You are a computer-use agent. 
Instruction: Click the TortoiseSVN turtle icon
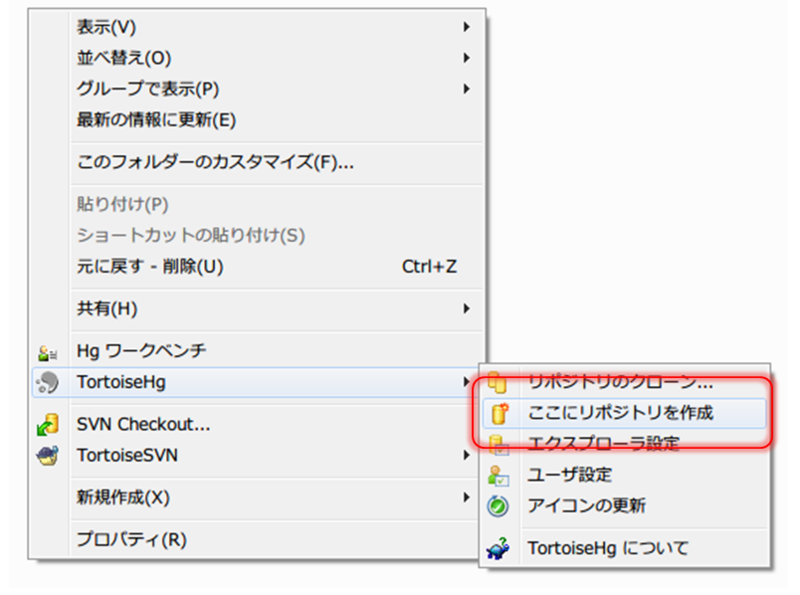point(48,456)
